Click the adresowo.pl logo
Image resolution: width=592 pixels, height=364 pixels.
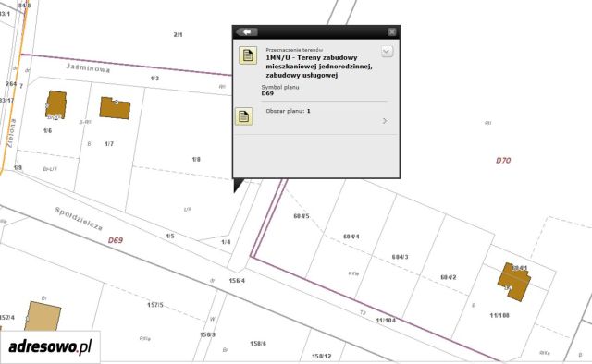[x=50, y=346]
